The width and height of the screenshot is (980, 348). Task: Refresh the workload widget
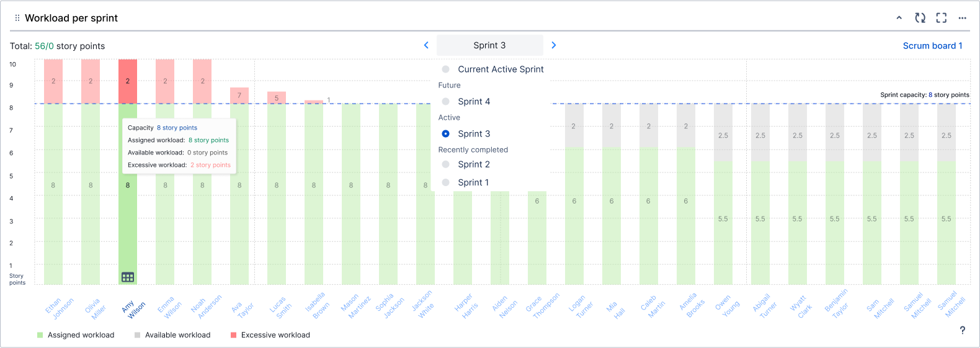pos(920,18)
